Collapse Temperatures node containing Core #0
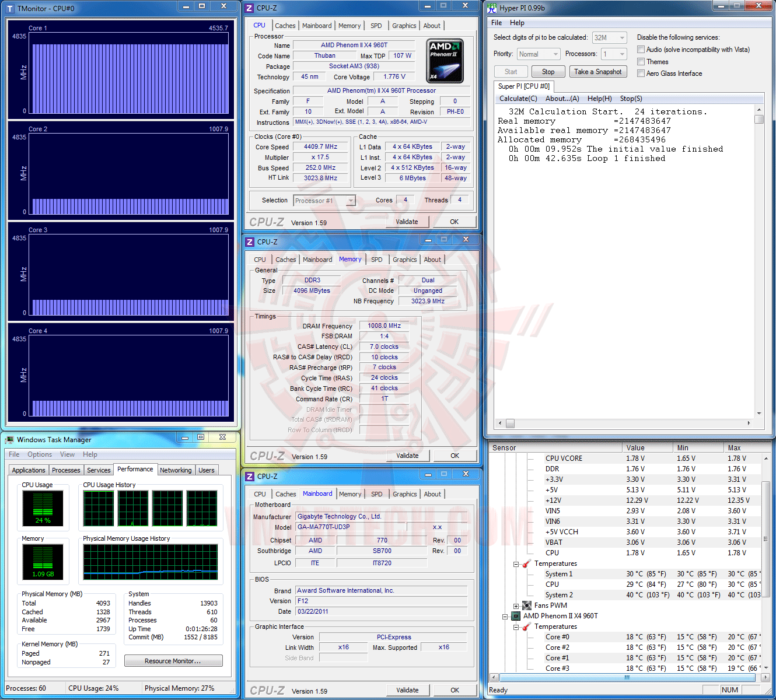This screenshot has width=776, height=700. coord(516,627)
